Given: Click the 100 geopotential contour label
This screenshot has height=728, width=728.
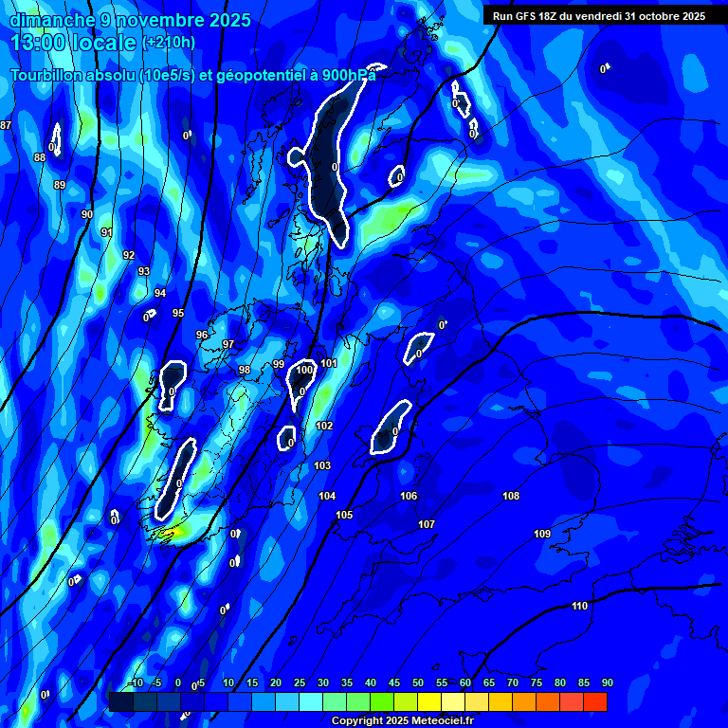Looking at the screenshot, I should point(305,370).
